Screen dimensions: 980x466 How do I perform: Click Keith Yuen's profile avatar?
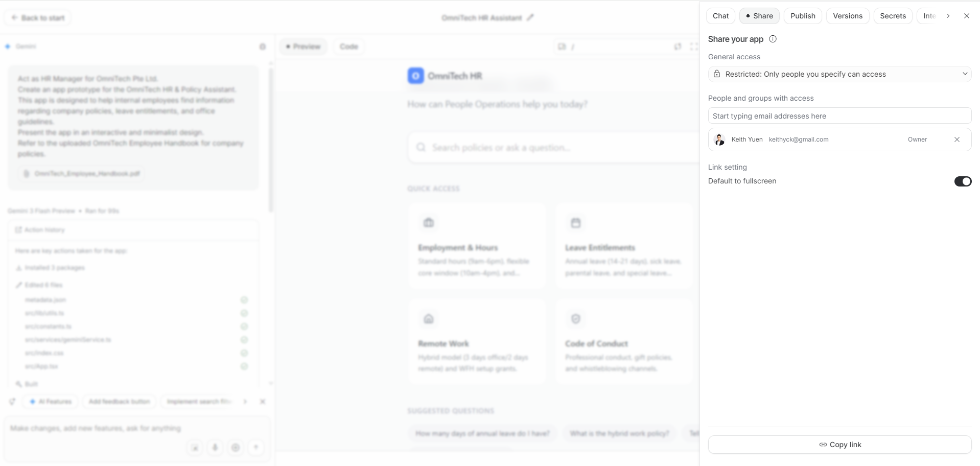pyautogui.click(x=719, y=139)
